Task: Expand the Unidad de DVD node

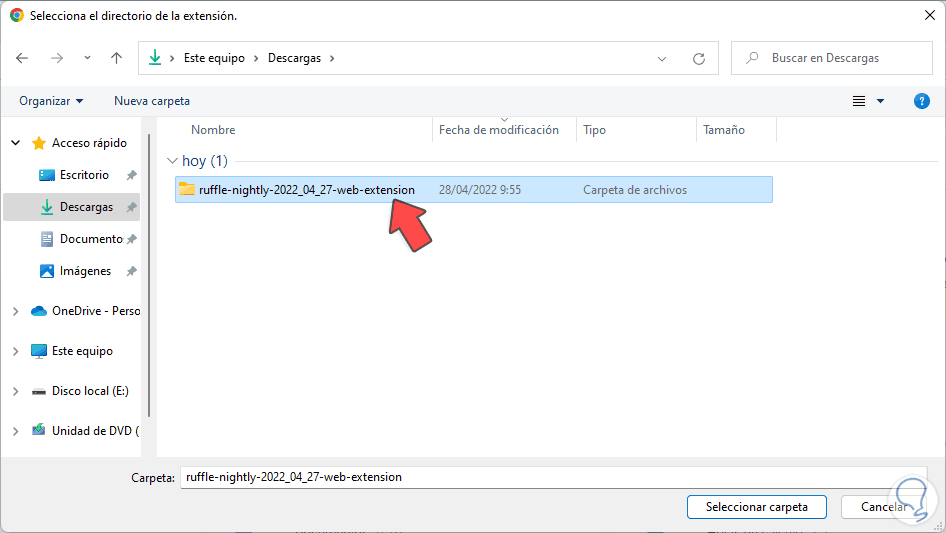Action: tap(16, 431)
